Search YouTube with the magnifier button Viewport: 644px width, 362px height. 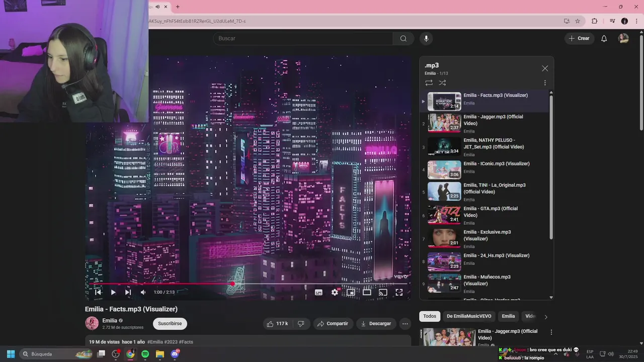tap(404, 39)
